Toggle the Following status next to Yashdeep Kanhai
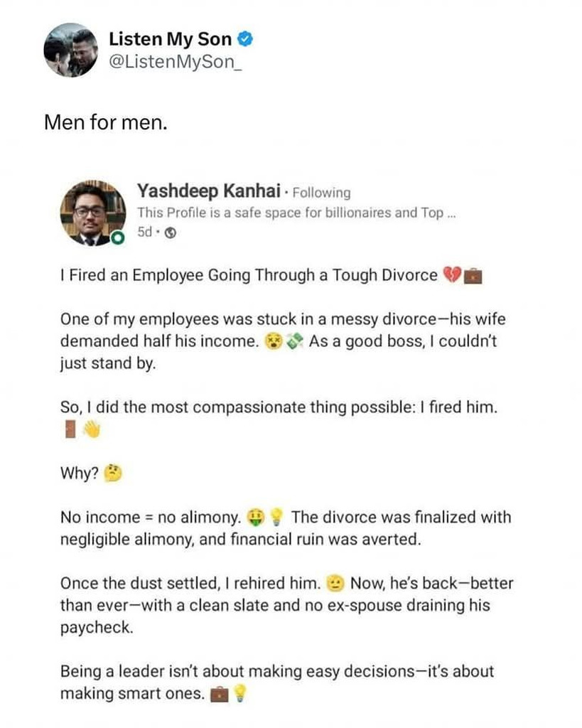 pyautogui.click(x=322, y=193)
